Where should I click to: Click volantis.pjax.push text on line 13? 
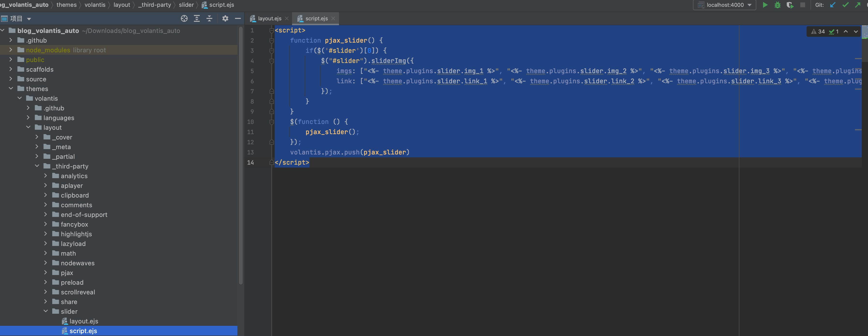(x=325, y=152)
